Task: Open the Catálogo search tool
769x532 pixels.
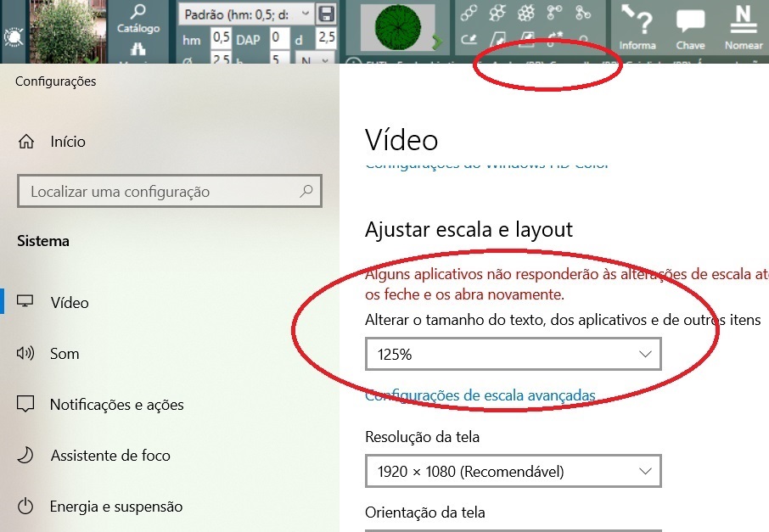Action: click(x=138, y=18)
